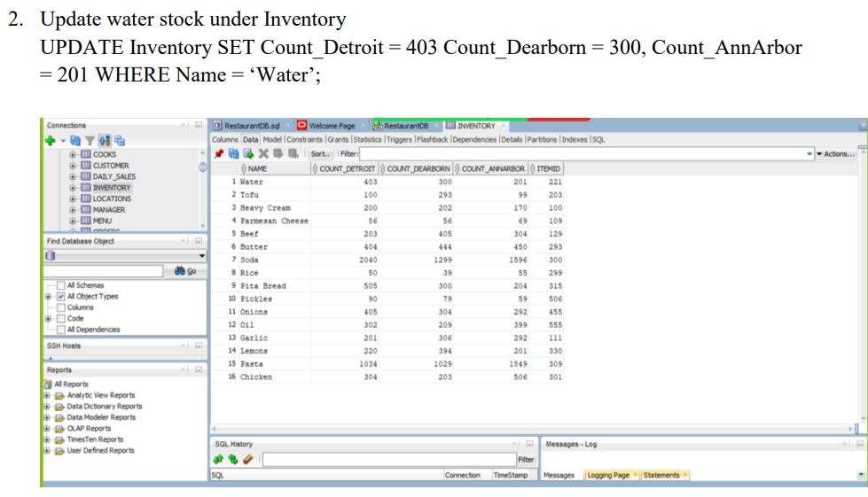Click the Filter funnel icon in Connections
This screenshot has width=868, height=497.
click(89, 140)
